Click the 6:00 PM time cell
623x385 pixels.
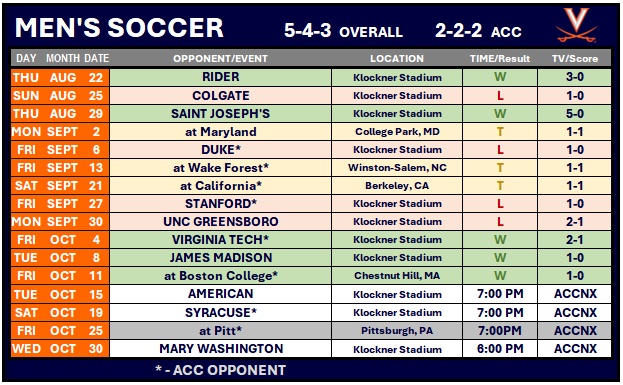(500, 348)
